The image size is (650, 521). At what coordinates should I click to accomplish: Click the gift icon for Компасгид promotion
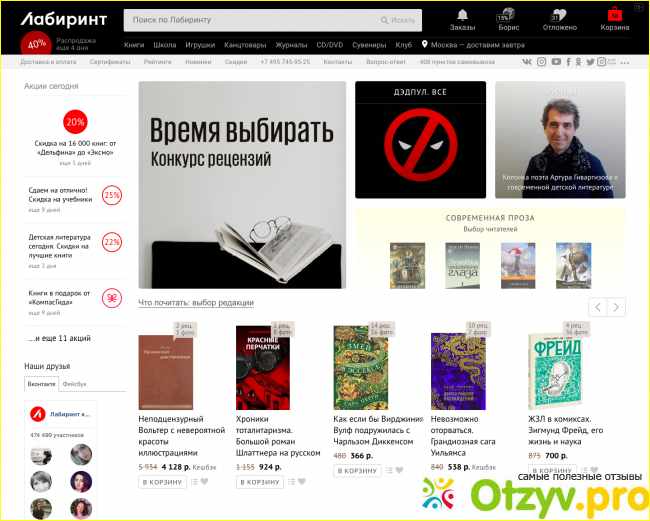point(112,297)
